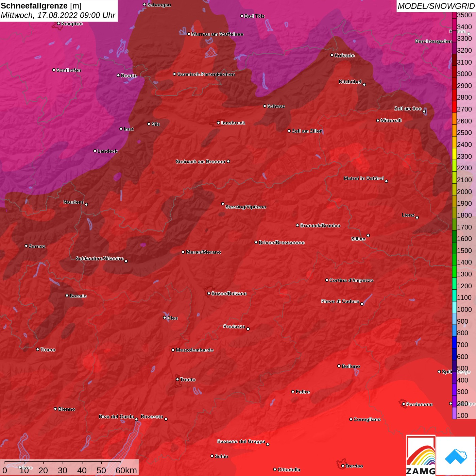This screenshot has width=476, height=476.
Task: Click the Sonthofen label
Action: pyautogui.click(x=69, y=70)
